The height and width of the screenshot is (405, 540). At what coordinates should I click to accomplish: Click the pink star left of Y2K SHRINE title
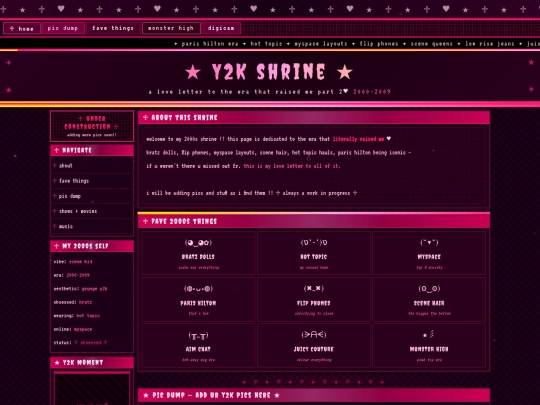193,72
